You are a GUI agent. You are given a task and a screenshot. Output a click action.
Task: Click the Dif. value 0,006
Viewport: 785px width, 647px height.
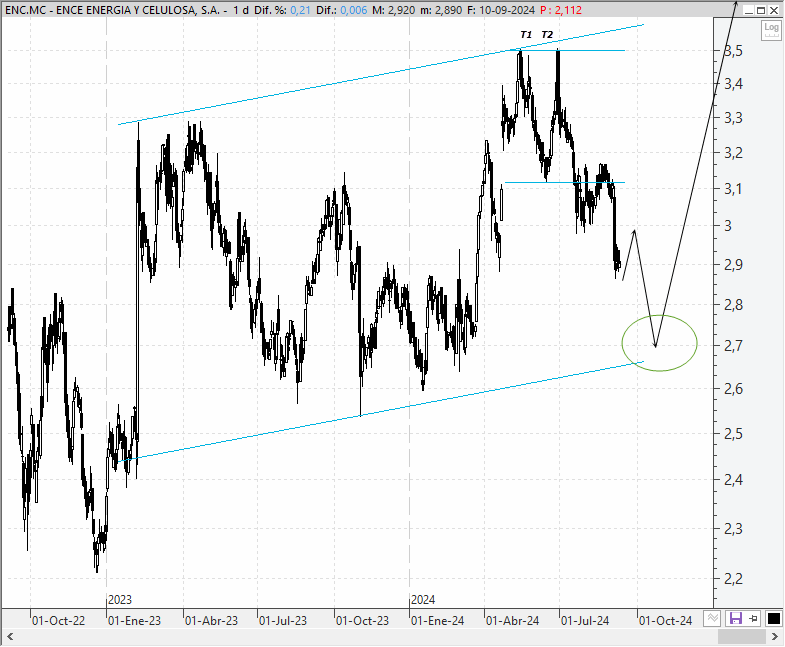tap(353, 10)
